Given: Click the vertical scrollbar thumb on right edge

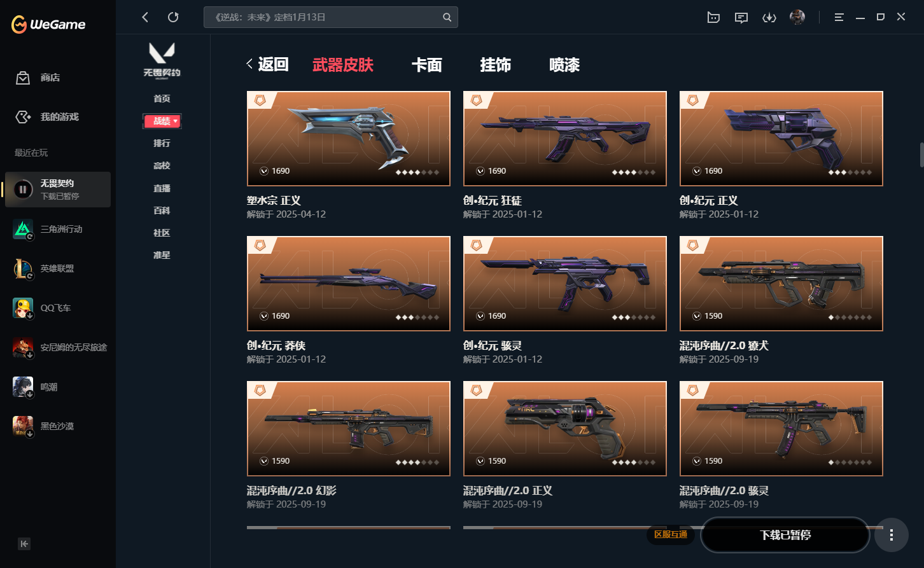Looking at the screenshot, I should [x=921, y=155].
